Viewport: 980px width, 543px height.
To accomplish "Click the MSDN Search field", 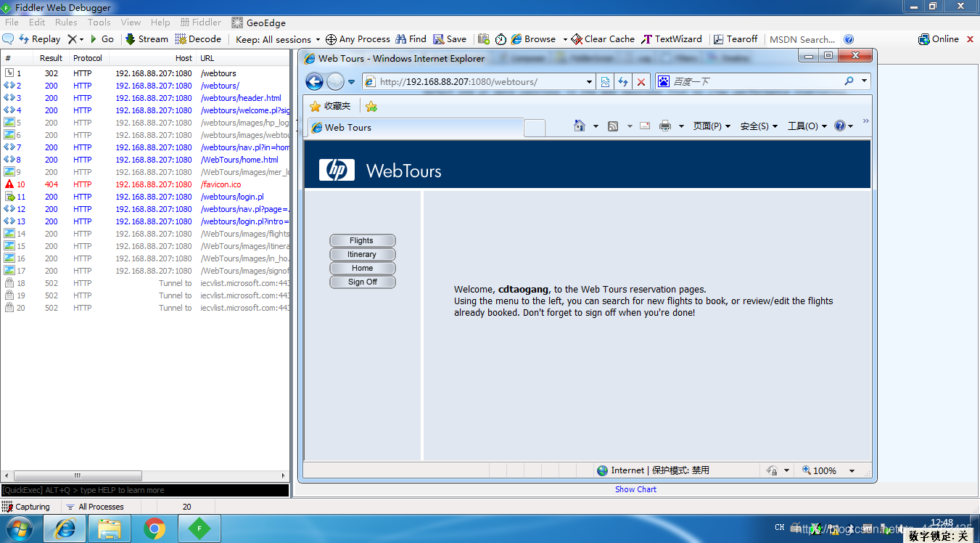I will [802, 39].
